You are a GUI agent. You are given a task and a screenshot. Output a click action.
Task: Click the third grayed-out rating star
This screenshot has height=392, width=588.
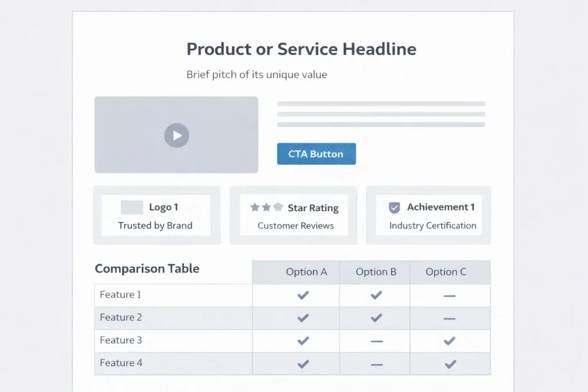tap(278, 207)
